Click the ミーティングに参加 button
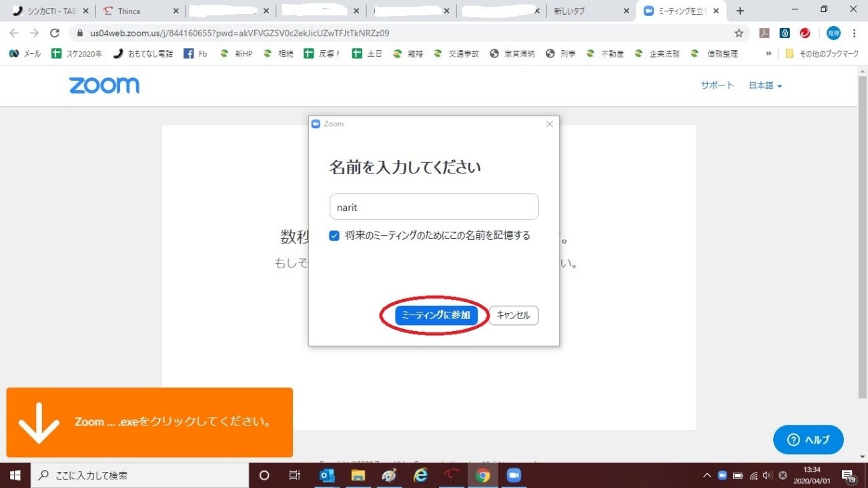 click(x=436, y=315)
